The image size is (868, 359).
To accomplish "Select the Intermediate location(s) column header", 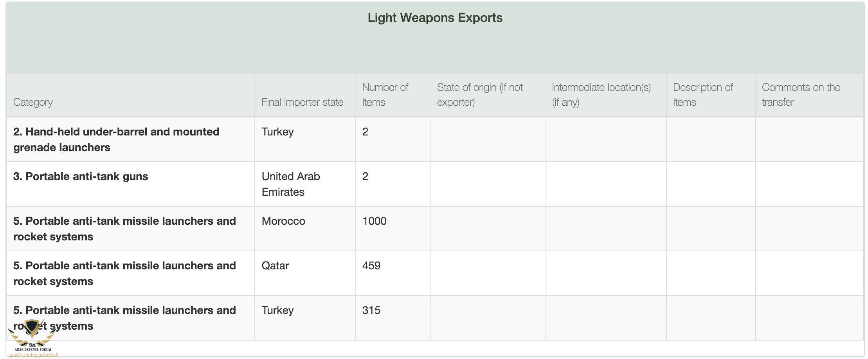I will click(601, 95).
